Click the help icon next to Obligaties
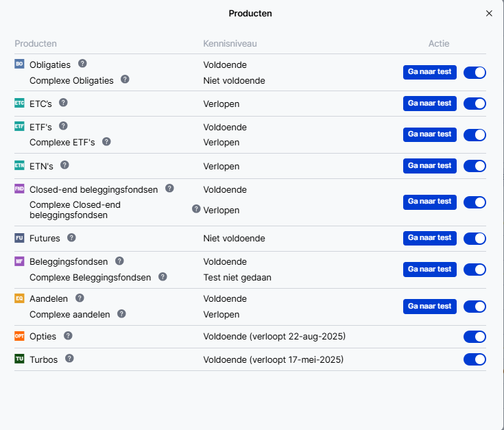The height and width of the screenshot is (430, 504). tap(82, 64)
